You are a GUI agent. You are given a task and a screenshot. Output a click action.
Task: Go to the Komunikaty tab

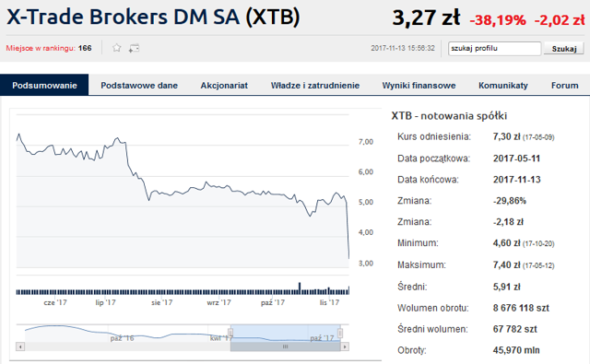(503, 86)
